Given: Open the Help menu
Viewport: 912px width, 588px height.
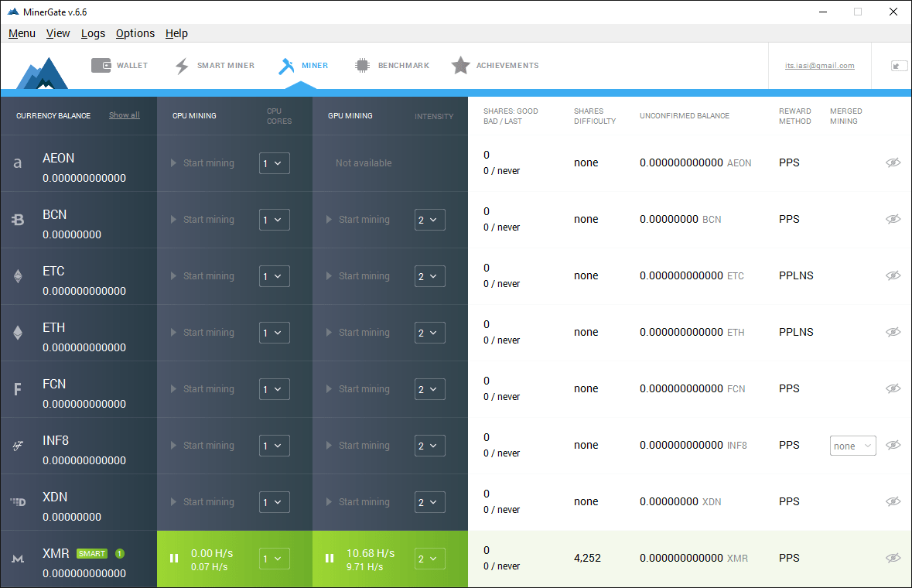Looking at the screenshot, I should (177, 34).
